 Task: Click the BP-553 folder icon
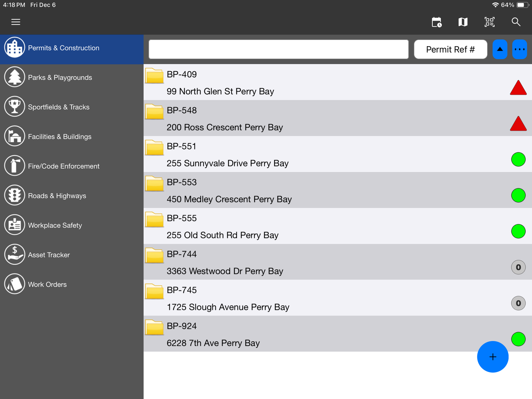[154, 183]
